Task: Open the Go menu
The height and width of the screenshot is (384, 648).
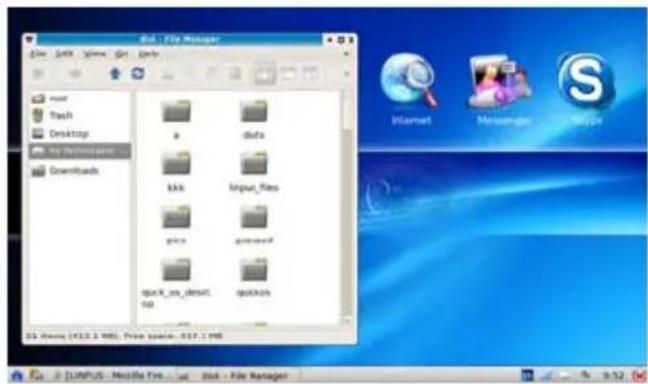Action: pyautogui.click(x=122, y=54)
